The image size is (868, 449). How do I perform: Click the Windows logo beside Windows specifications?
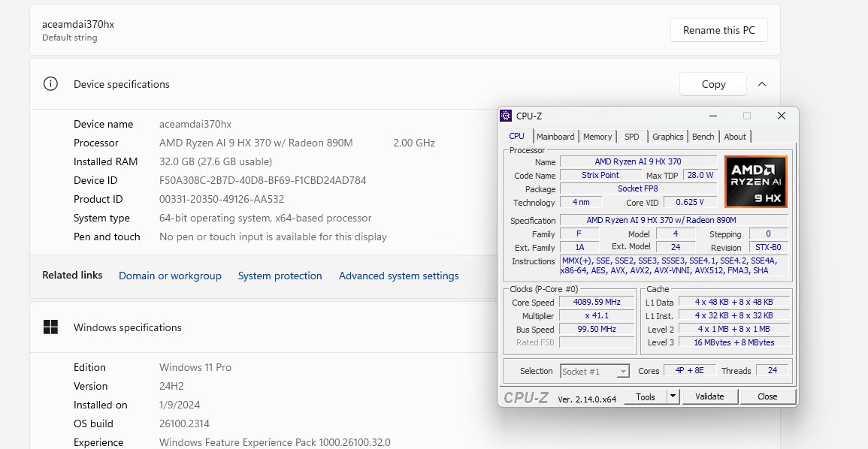[x=50, y=327]
